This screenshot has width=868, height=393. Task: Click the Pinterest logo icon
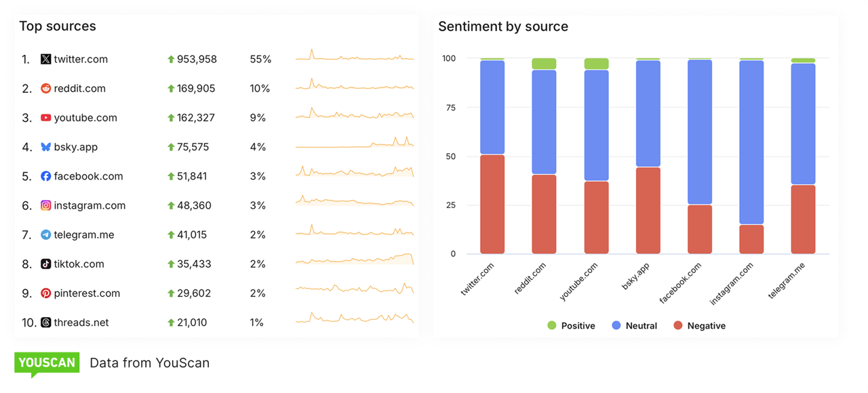pos(45,293)
